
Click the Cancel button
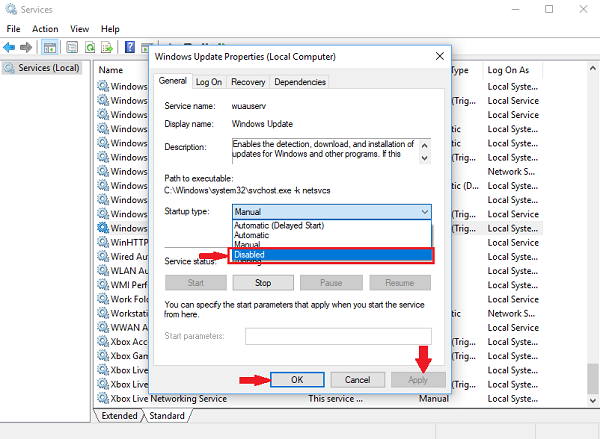[357, 380]
